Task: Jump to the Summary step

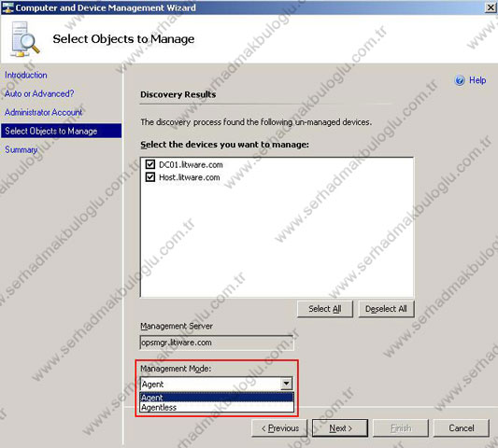Action: click(x=21, y=149)
